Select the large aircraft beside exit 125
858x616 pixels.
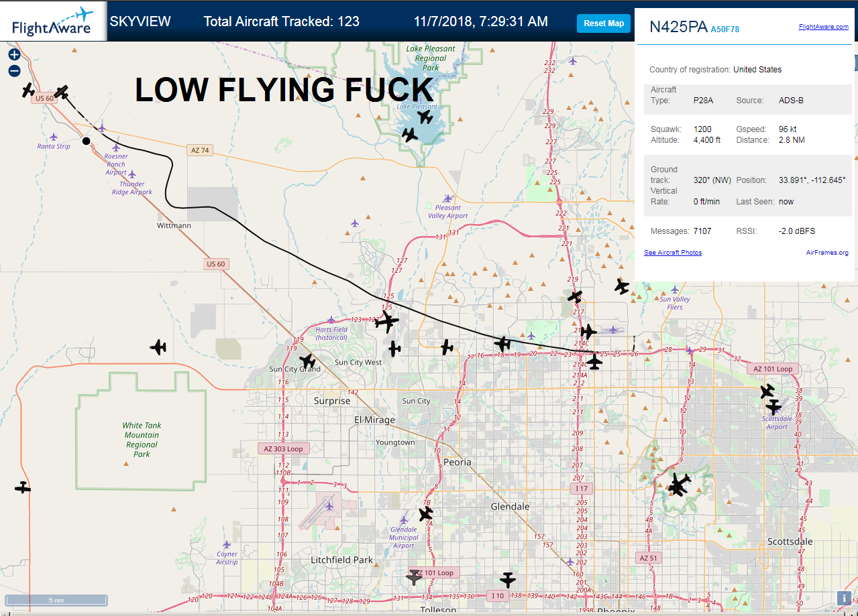386,322
